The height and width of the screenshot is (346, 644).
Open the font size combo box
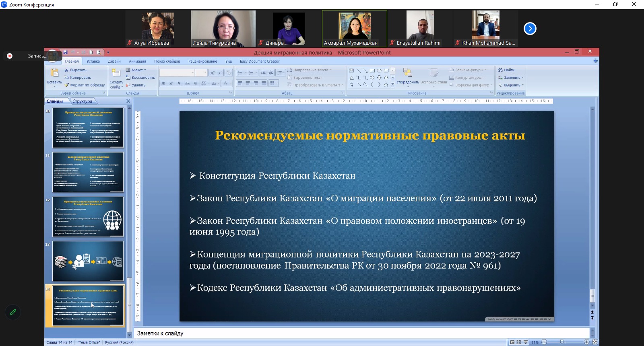pyautogui.click(x=201, y=73)
